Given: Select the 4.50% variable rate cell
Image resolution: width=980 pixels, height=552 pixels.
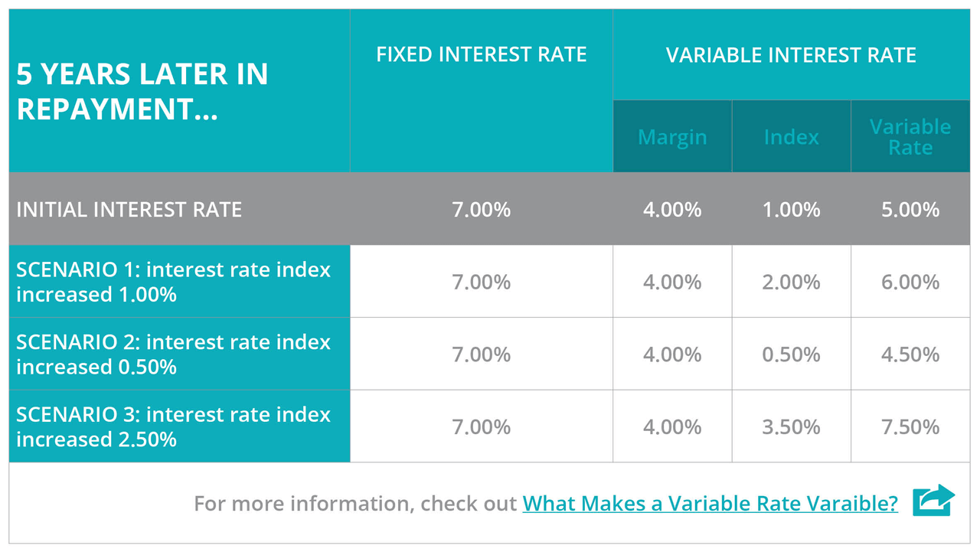Looking at the screenshot, I should [910, 354].
